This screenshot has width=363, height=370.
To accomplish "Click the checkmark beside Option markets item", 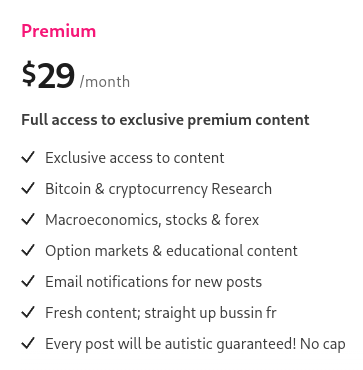I will point(28,250).
